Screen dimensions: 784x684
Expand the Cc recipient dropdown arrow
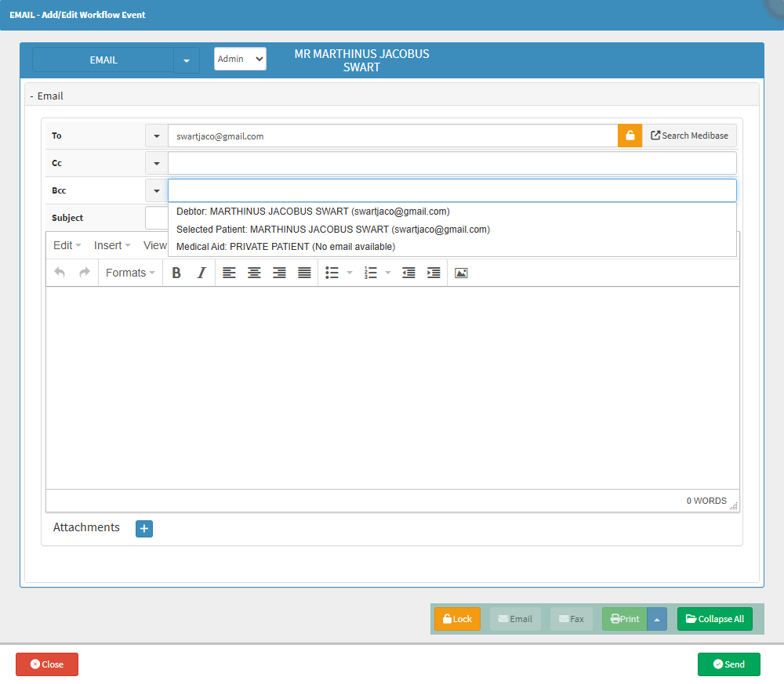click(156, 163)
